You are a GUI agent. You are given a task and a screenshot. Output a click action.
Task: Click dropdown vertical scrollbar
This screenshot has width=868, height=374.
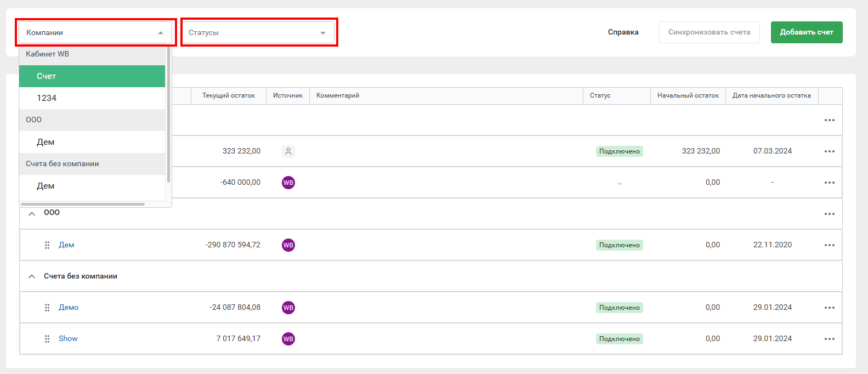[x=168, y=114]
